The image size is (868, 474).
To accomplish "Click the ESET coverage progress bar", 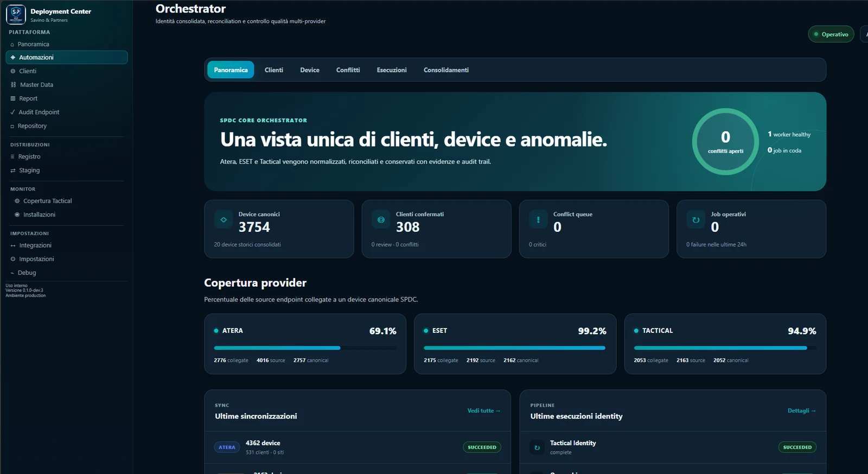I will point(514,348).
